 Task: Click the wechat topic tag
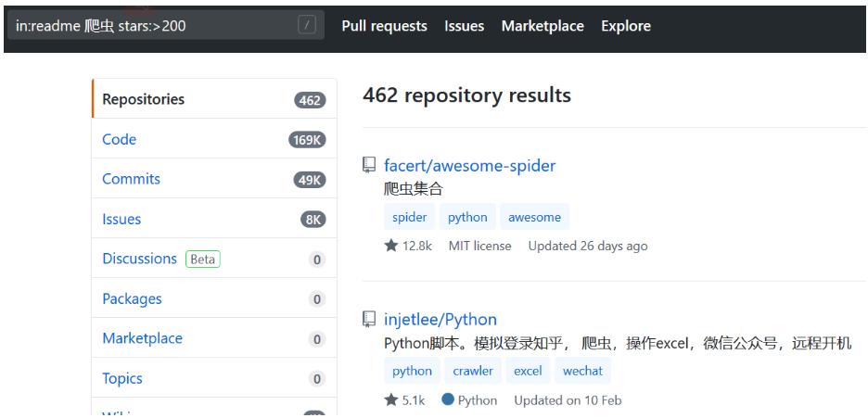[582, 371]
